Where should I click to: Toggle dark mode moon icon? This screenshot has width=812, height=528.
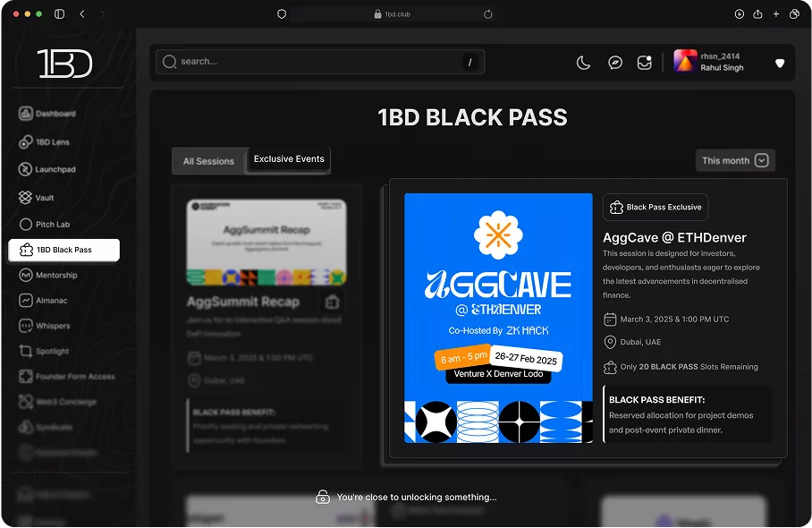click(584, 63)
